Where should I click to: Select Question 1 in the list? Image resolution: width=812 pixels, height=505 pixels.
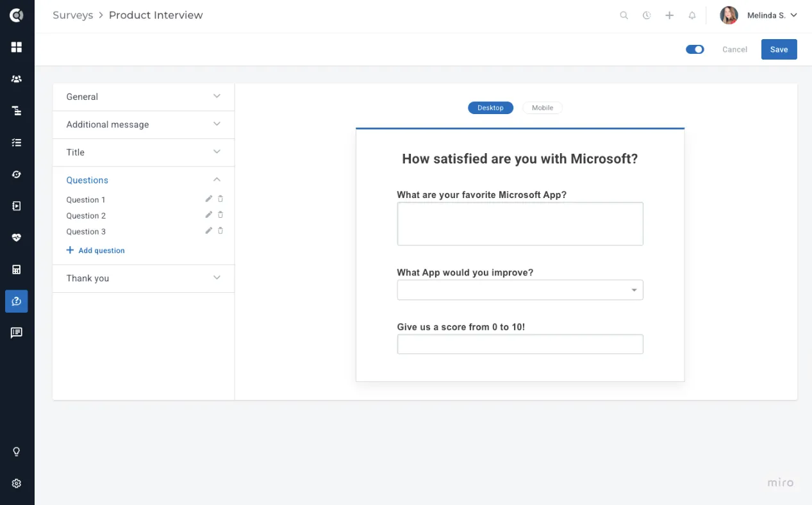pos(86,200)
